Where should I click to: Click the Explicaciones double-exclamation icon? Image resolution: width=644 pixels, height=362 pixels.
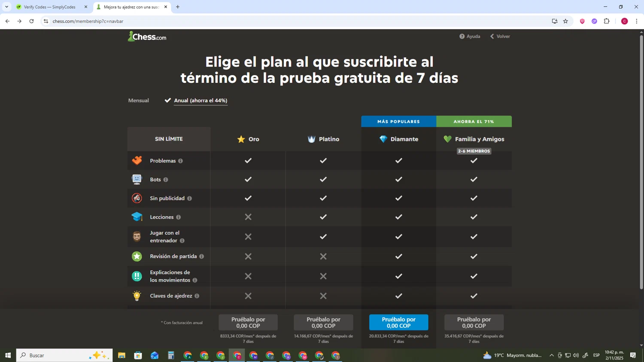(x=137, y=276)
